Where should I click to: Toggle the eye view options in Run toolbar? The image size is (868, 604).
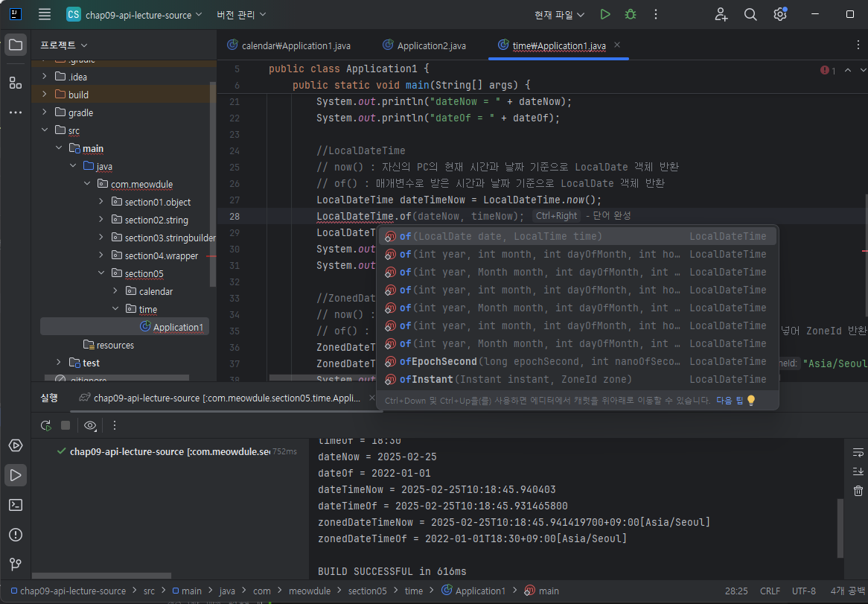click(90, 425)
